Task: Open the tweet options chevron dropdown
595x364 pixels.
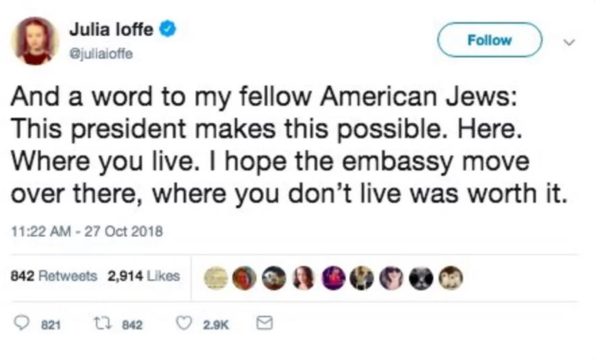Action: click(x=569, y=42)
